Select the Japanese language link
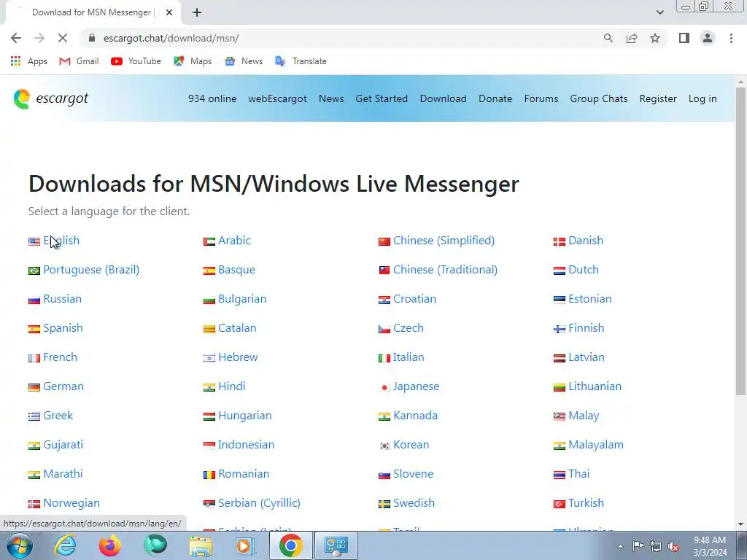 tap(416, 386)
